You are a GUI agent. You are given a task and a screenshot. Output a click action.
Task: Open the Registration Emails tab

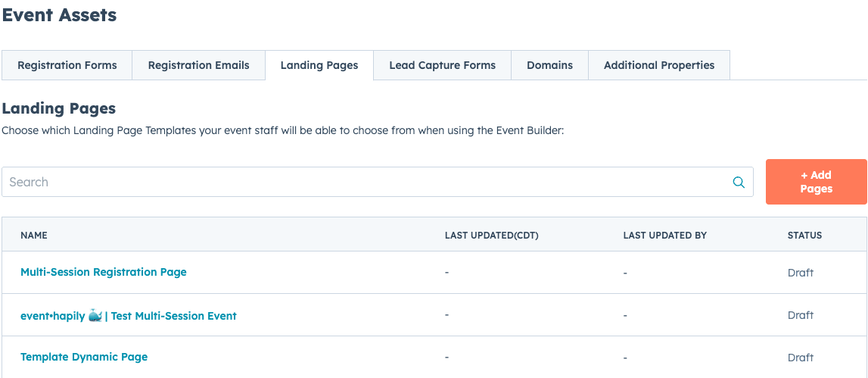(x=198, y=65)
